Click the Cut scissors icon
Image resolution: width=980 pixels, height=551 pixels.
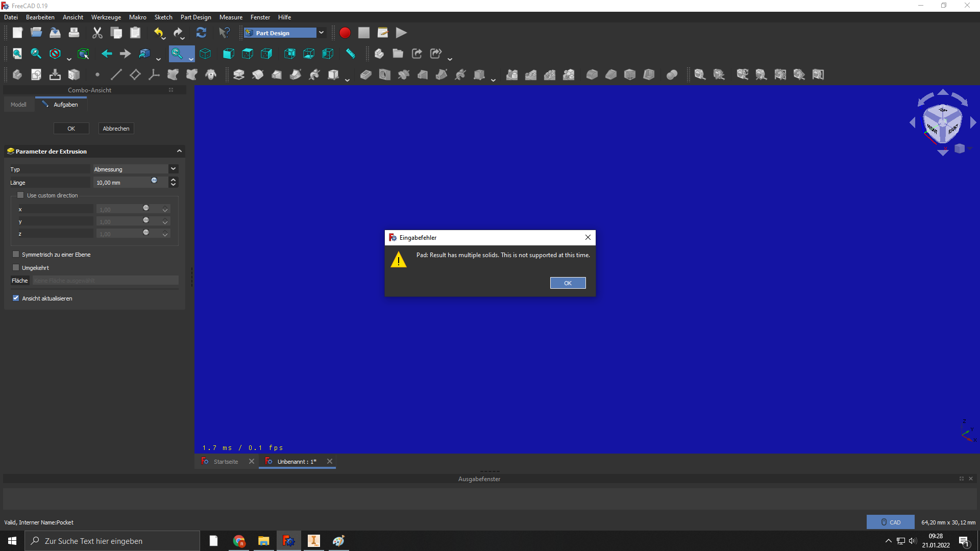[x=97, y=33]
